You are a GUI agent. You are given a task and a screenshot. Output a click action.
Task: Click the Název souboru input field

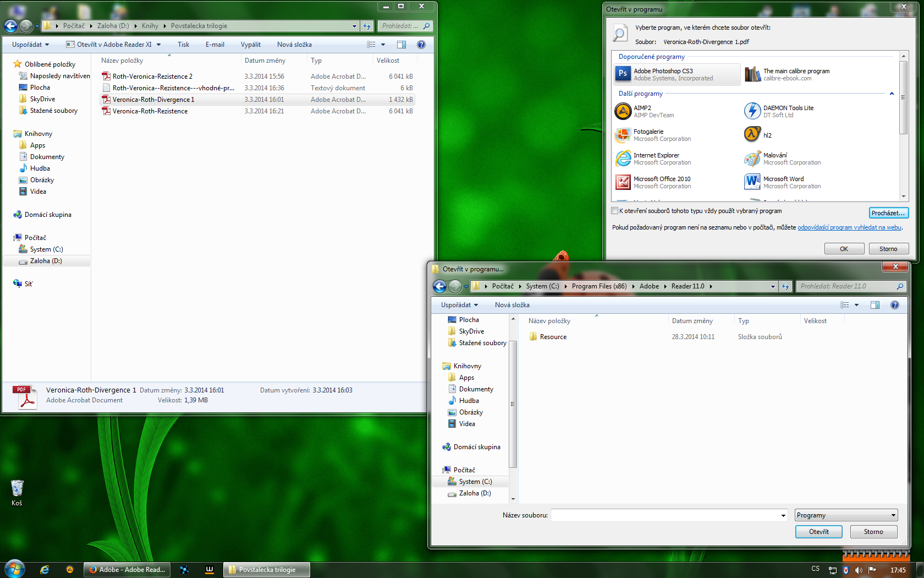pyautogui.click(x=665, y=515)
